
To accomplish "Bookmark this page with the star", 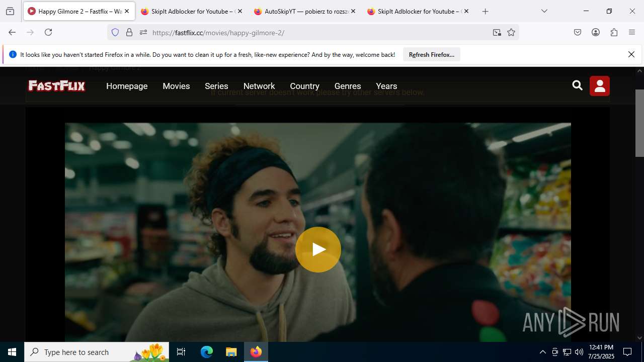I will 511,32.
